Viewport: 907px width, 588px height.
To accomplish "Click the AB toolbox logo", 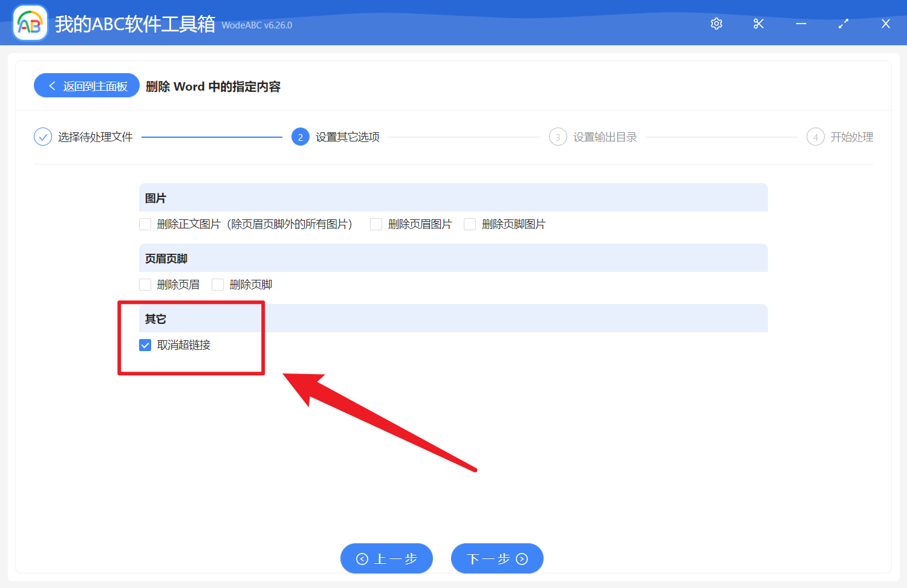I will [x=30, y=22].
